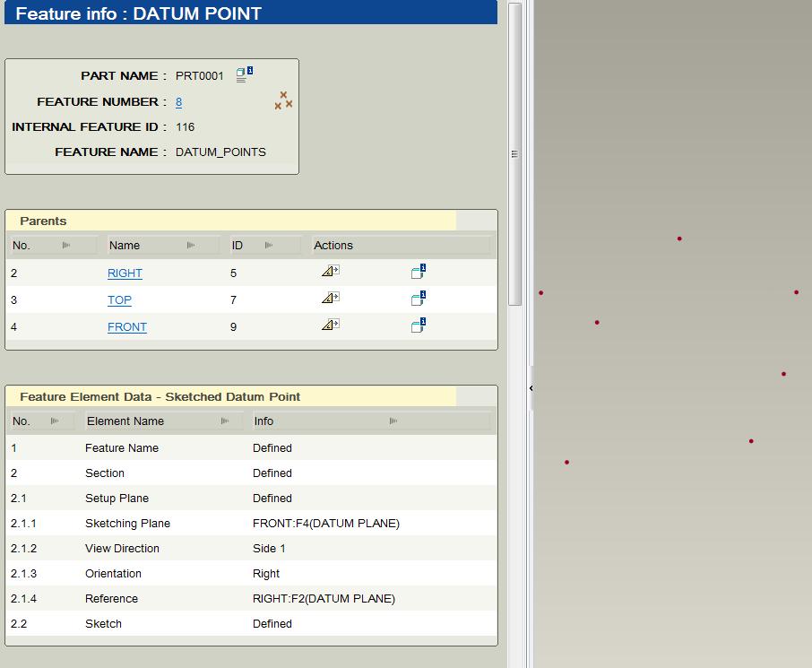Sort by Element Name column arrow
The width and height of the screenshot is (812, 668).
225,421
